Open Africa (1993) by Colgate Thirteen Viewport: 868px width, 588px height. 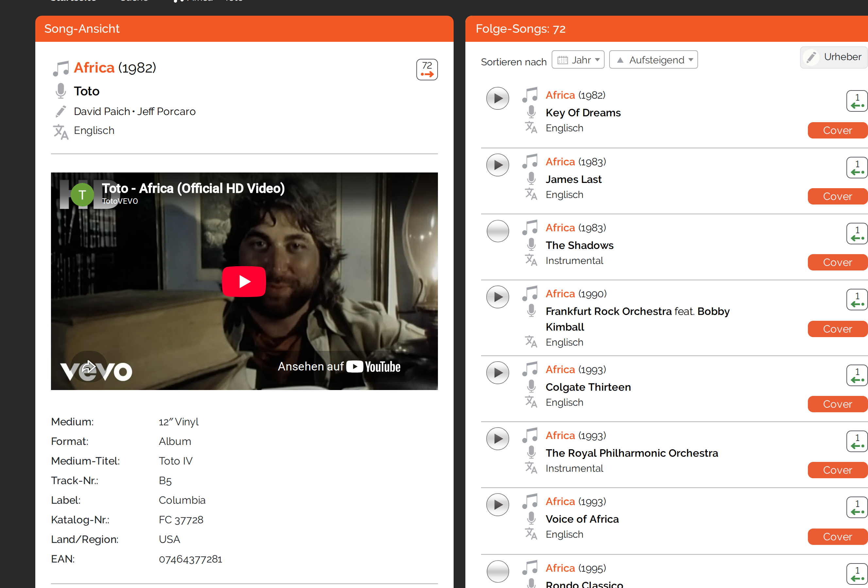click(x=560, y=369)
